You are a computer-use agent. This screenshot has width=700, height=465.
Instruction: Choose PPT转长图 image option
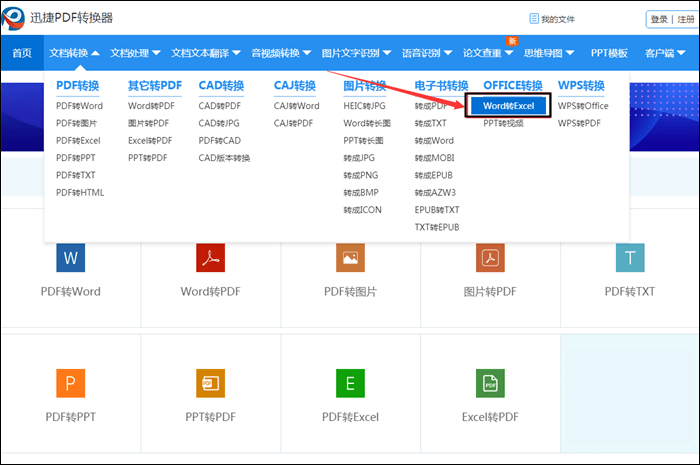pyautogui.click(x=363, y=141)
